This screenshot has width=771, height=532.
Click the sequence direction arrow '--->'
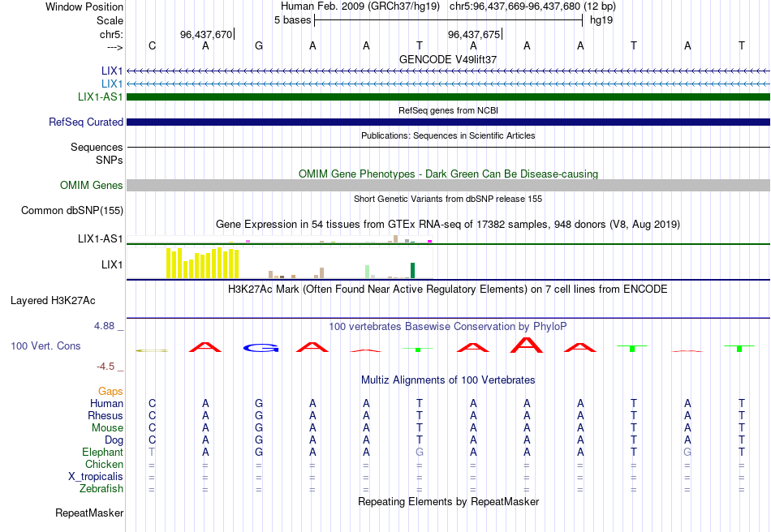pos(115,47)
